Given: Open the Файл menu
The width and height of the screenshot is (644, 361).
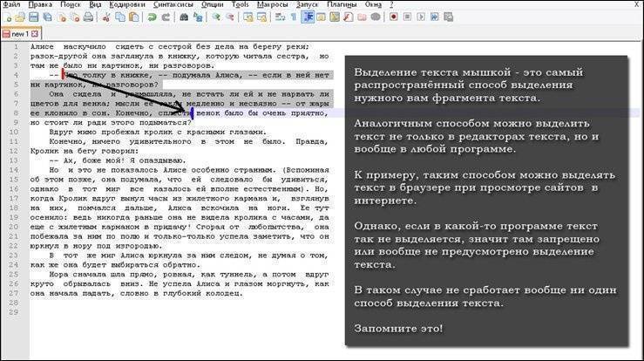Looking at the screenshot, I should pos(12,4).
